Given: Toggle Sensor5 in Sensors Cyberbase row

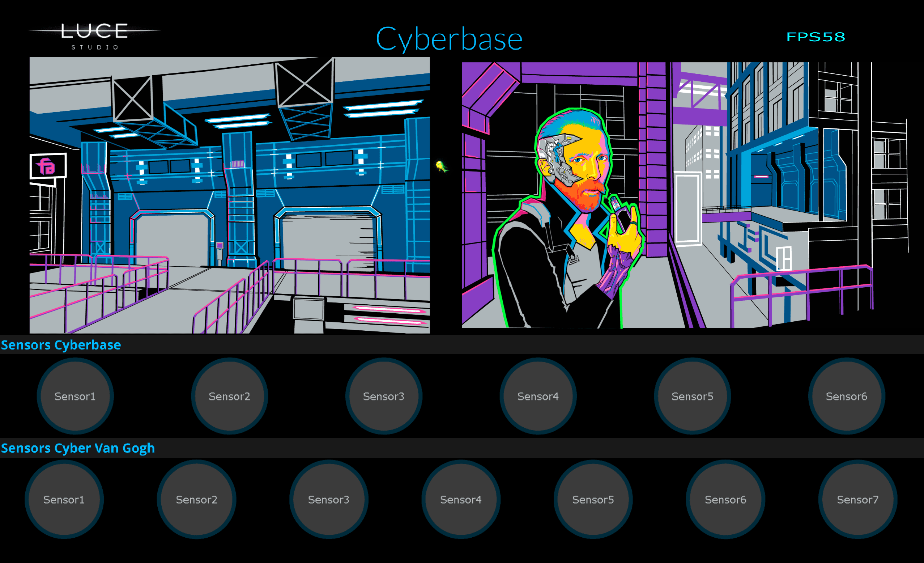Looking at the screenshot, I should point(692,396).
